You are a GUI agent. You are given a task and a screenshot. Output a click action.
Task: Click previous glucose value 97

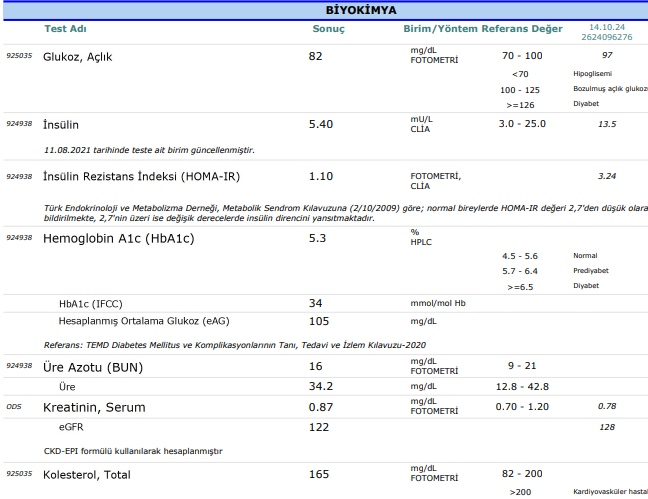607,55
